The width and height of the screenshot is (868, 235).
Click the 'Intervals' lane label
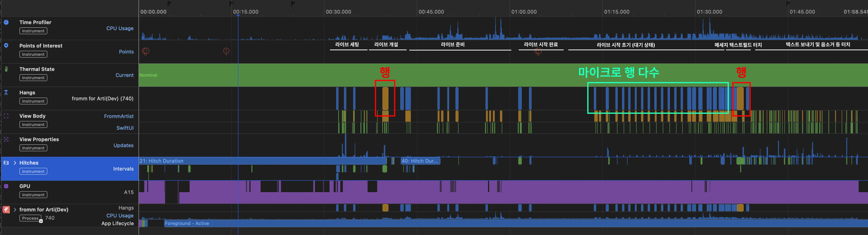123,169
